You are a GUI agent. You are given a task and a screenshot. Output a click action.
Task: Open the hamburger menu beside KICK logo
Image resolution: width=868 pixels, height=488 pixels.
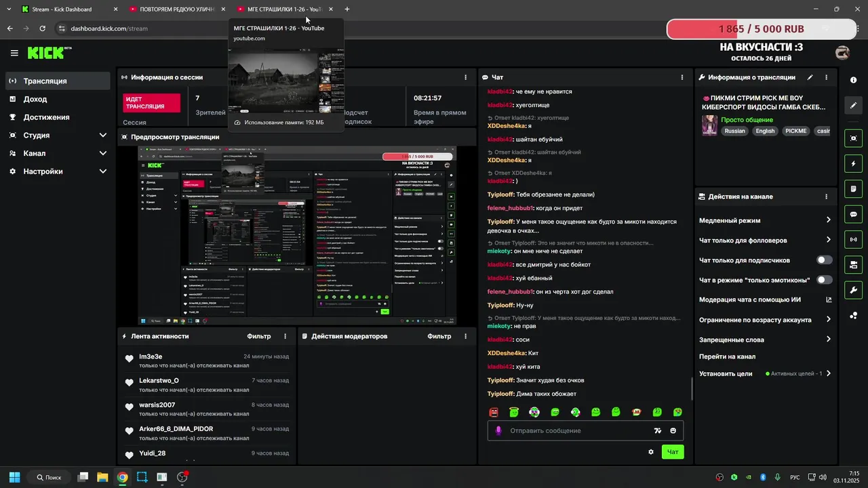(14, 53)
